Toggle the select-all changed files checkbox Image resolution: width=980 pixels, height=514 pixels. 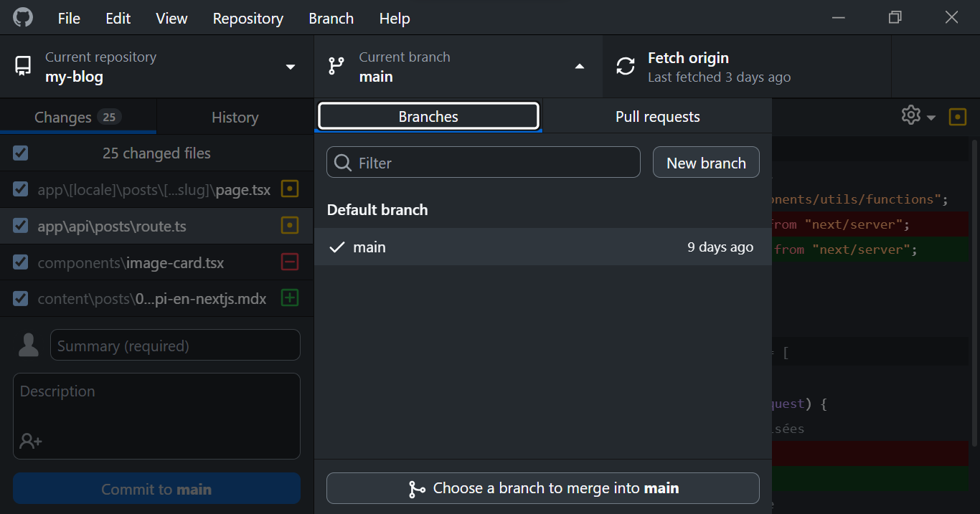pyautogui.click(x=21, y=153)
